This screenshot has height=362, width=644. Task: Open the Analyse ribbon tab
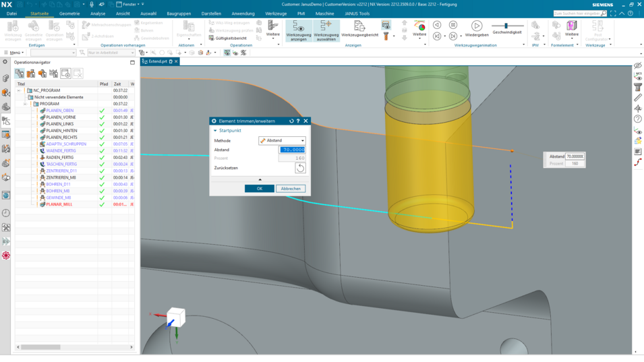(x=98, y=13)
